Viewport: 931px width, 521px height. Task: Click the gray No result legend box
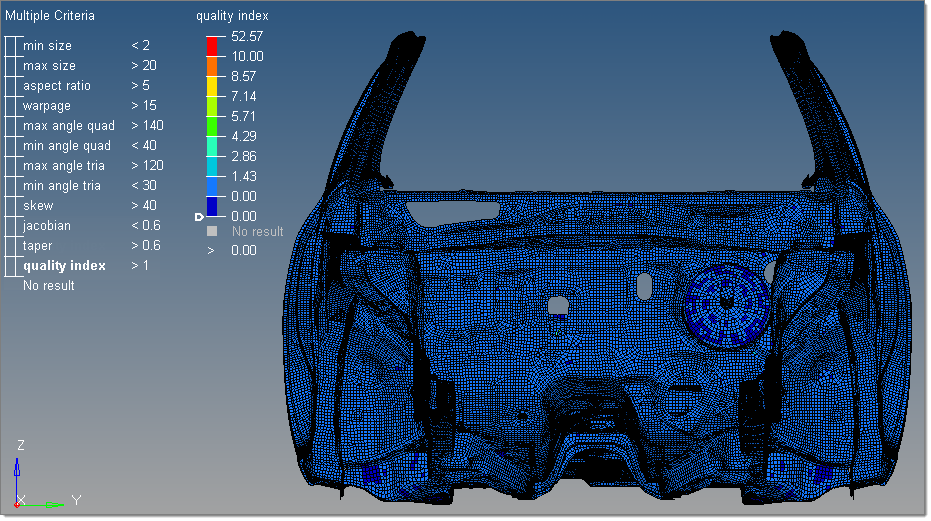coord(212,231)
